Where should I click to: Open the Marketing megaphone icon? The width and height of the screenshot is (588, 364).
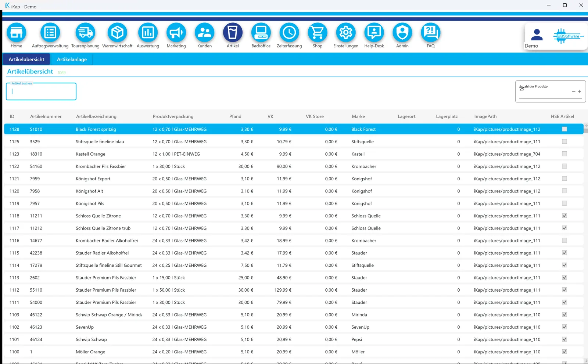[x=176, y=32]
